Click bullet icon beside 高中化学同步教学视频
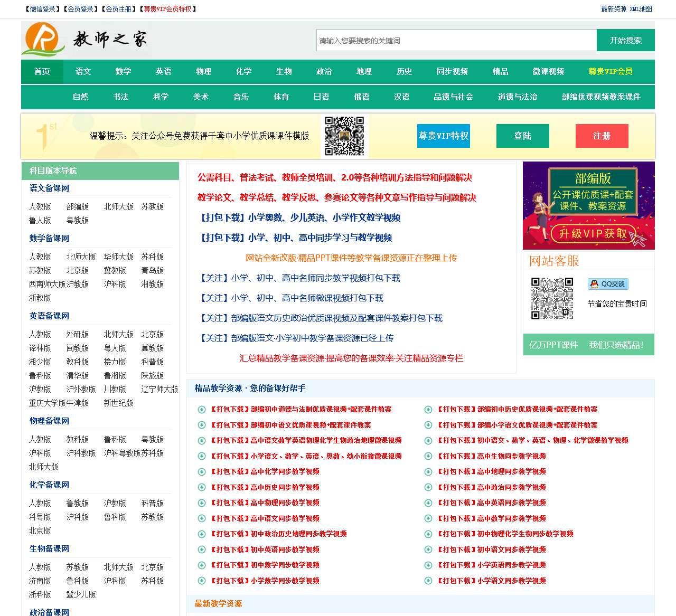The width and height of the screenshot is (676, 616). tap(201, 472)
